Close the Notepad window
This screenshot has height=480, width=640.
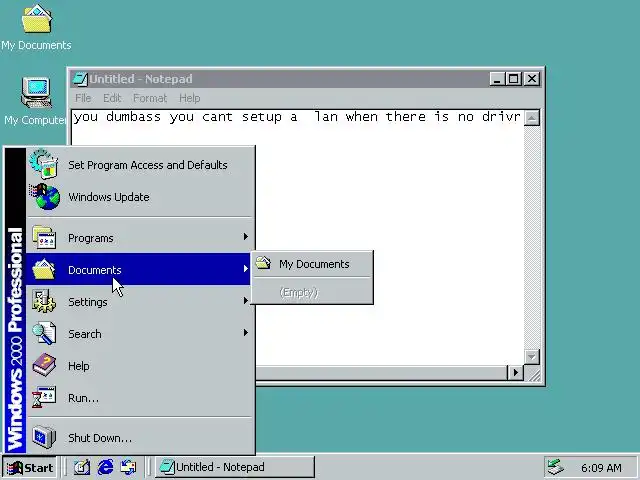pyautogui.click(x=532, y=79)
